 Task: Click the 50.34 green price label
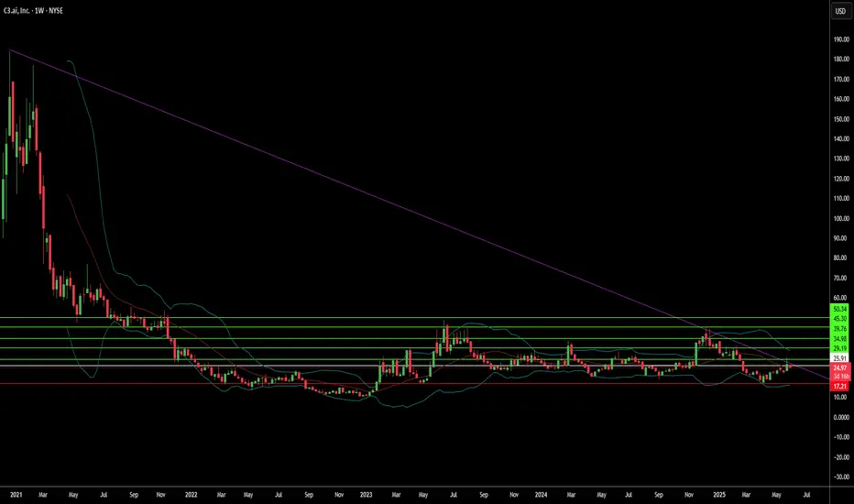pos(840,309)
